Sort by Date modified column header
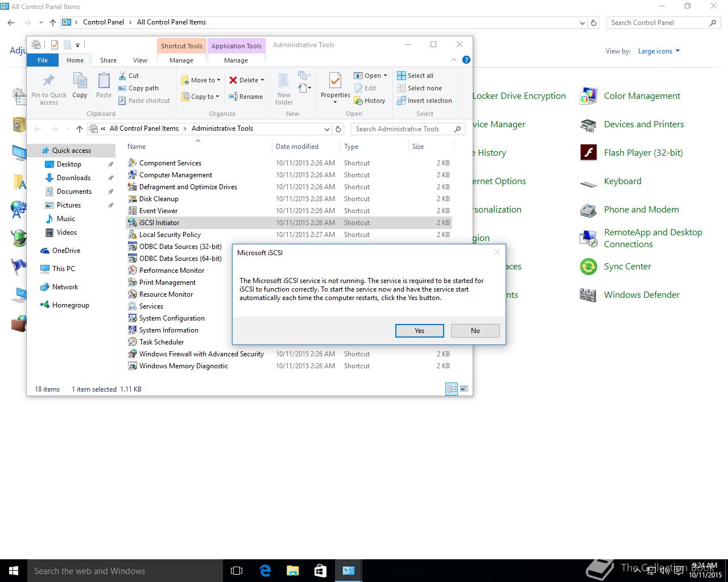This screenshot has height=582, width=728. coord(297,147)
